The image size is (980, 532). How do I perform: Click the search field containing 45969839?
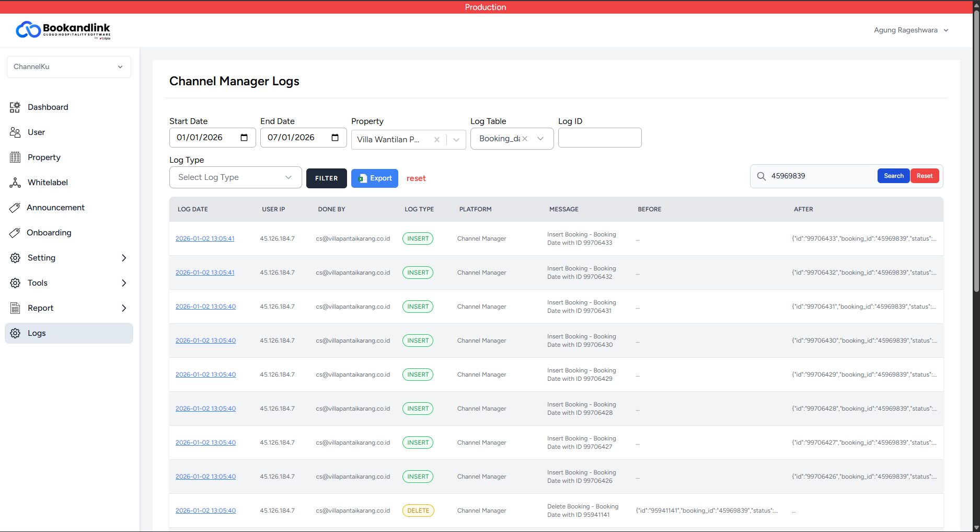point(822,176)
